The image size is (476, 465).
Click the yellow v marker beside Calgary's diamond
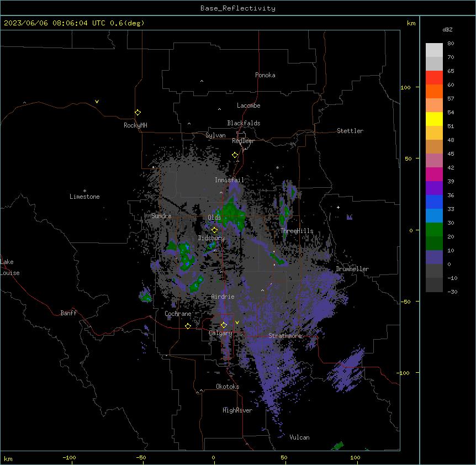[237, 323]
